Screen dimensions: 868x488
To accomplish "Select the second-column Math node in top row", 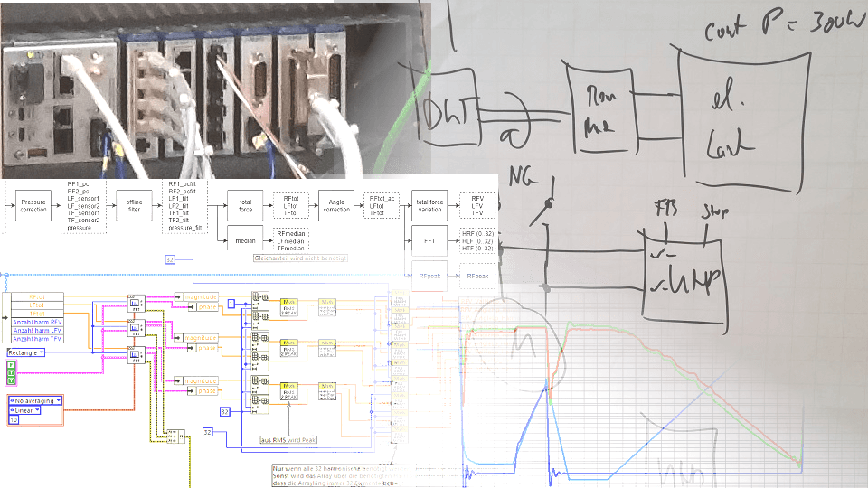I will coord(327,307).
